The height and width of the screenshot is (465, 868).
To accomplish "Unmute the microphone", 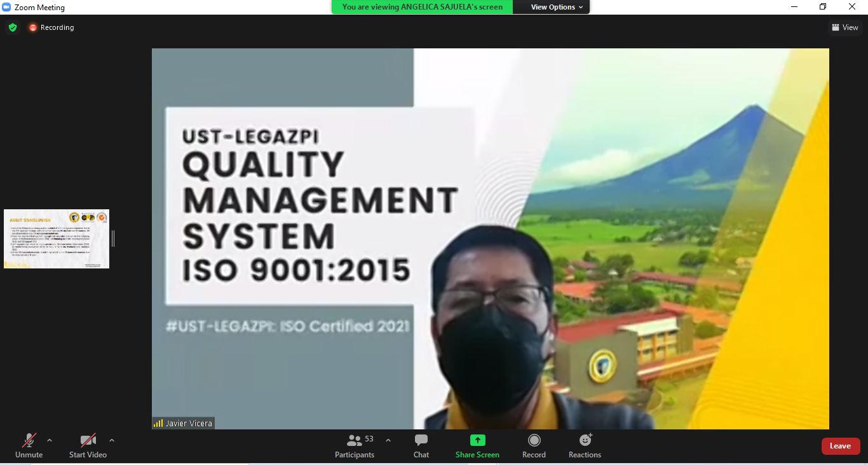I will pyautogui.click(x=29, y=446).
